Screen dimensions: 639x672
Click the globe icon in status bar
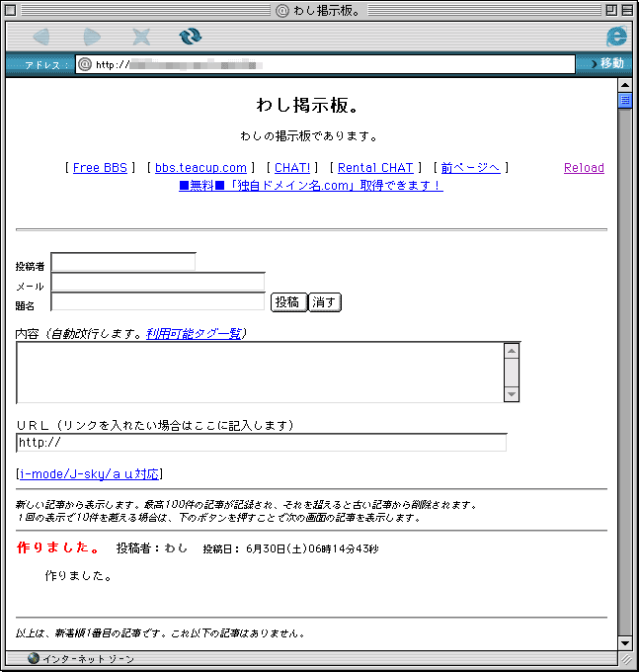click(33, 658)
